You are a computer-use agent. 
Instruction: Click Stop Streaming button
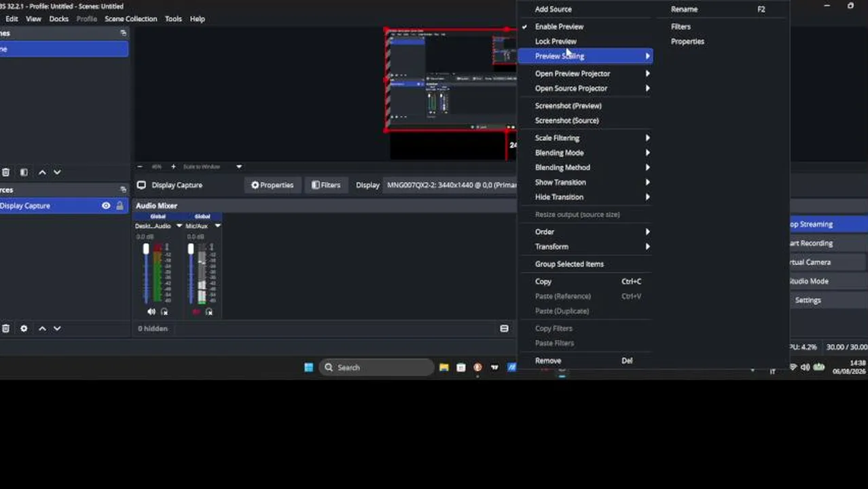click(x=828, y=224)
